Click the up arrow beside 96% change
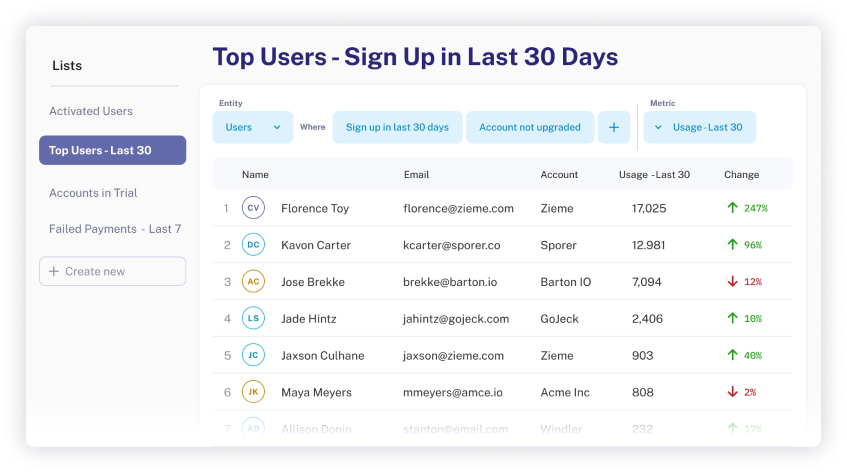The width and height of the screenshot is (847, 473). coord(732,244)
